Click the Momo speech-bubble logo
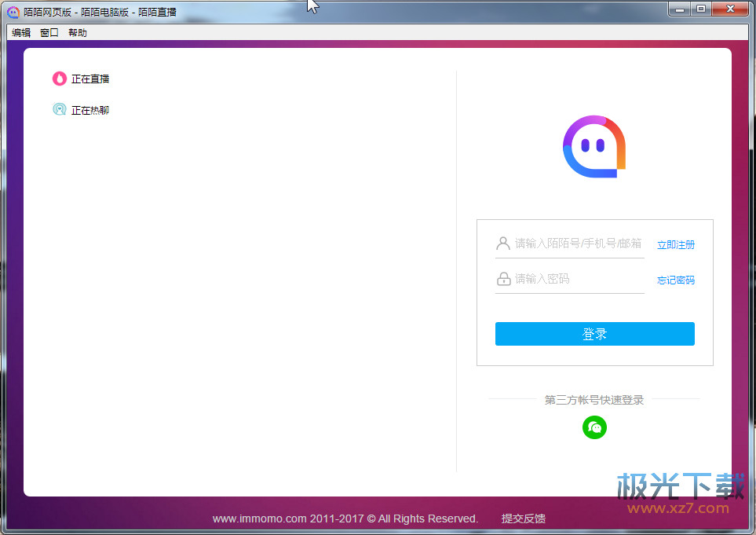The height and width of the screenshot is (535, 756). tap(594, 146)
